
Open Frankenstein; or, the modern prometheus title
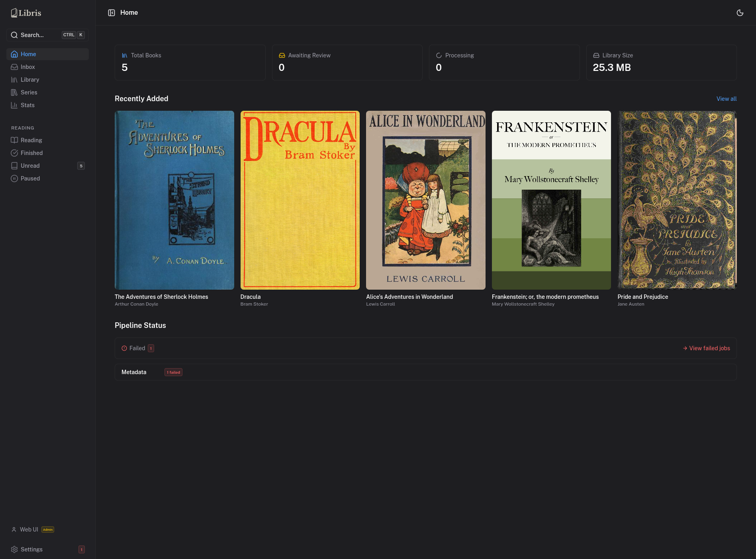tap(545, 297)
